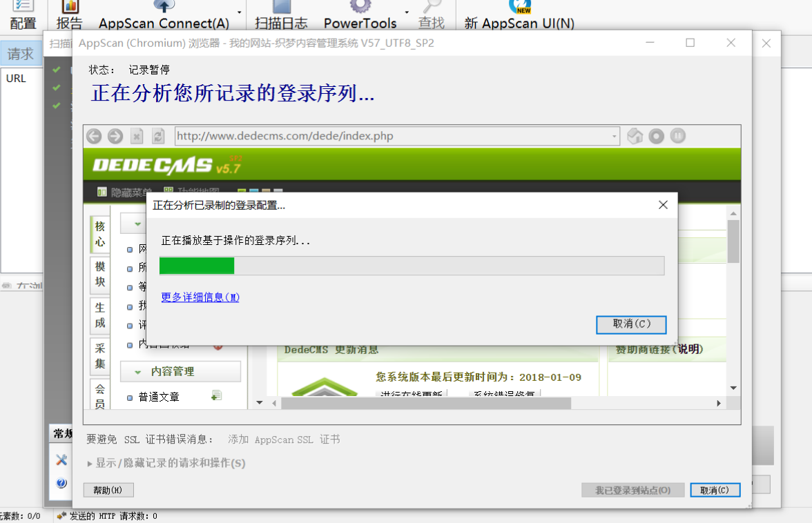Click the browser back arrow icon
This screenshot has height=523, width=812.
[94, 136]
